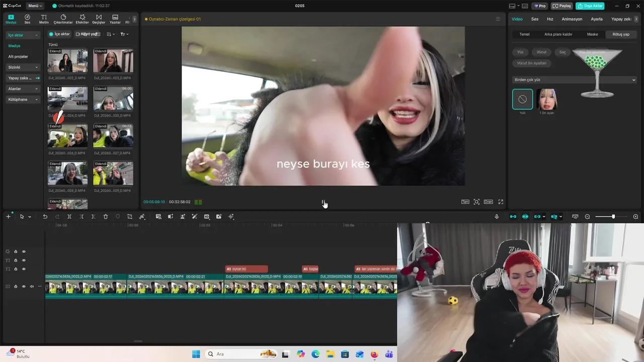The height and width of the screenshot is (362, 644).
Task: Open the Menü dropdown
Action: 35,6
